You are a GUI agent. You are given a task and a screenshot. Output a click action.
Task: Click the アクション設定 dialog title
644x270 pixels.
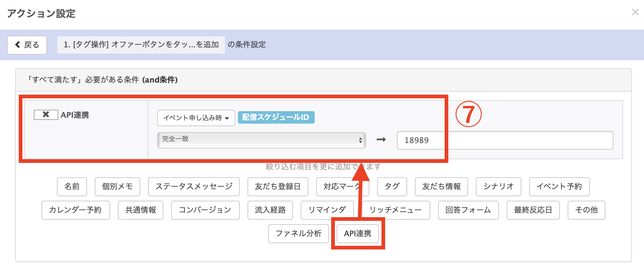click(x=41, y=14)
